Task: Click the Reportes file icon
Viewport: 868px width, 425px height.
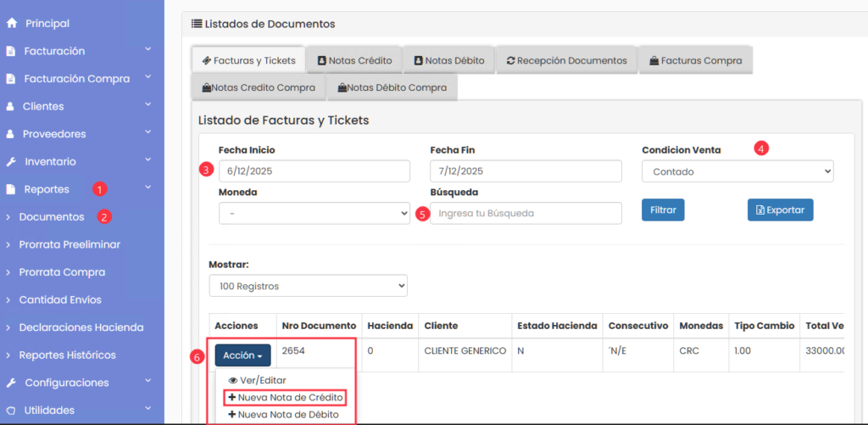Action: coord(10,190)
